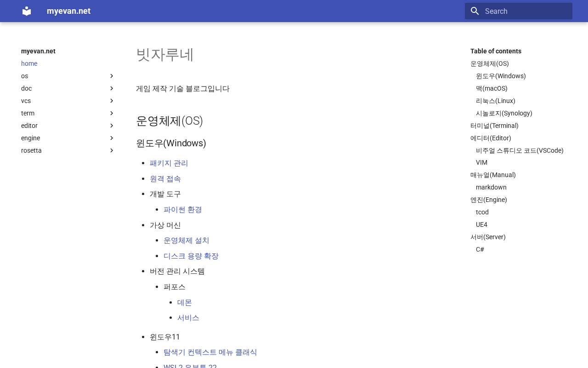Expand the engine section chevron

pyautogui.click(x=112, y=138)
